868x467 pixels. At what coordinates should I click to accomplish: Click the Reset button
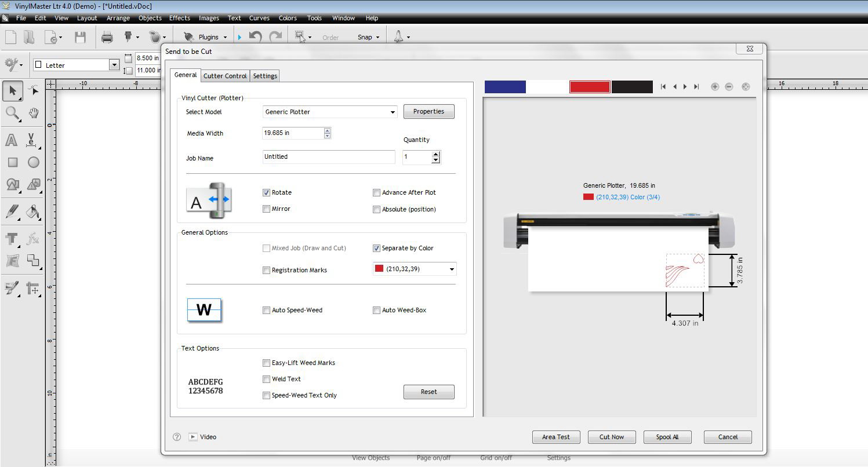tap(429, 392)
